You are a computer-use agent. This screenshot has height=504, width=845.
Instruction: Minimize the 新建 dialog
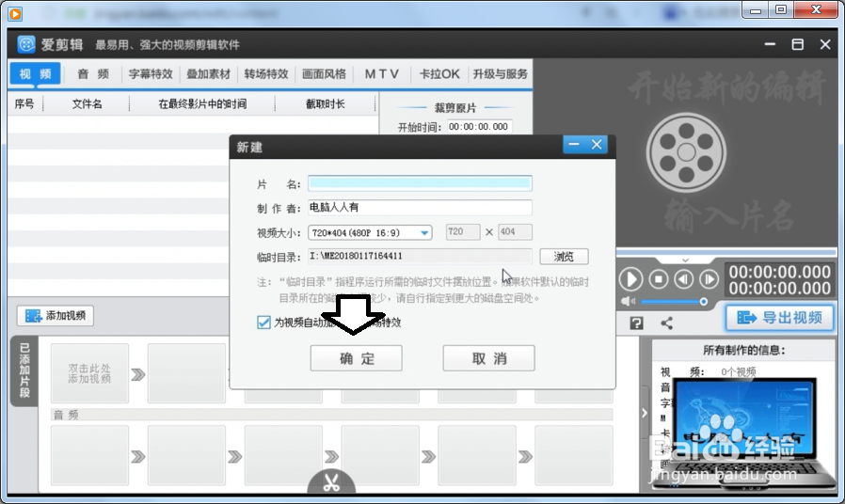pyautogui.click(x=573, y=144)
